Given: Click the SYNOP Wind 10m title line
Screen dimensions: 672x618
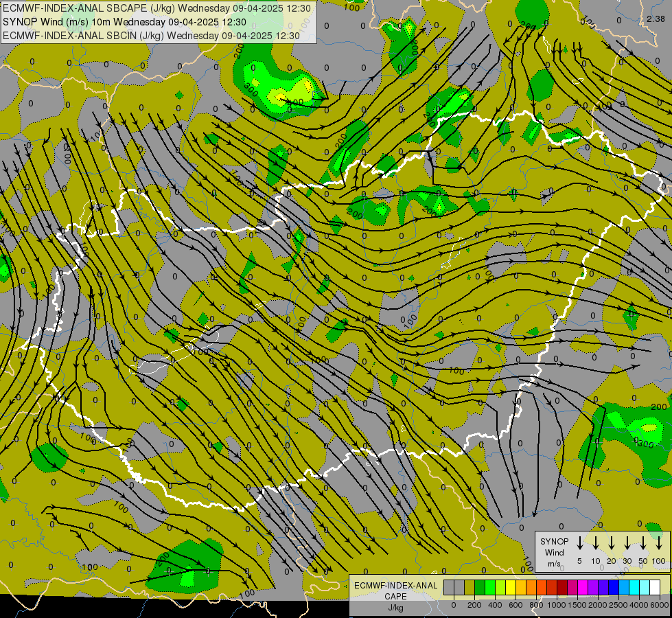Looking at the screenshot, I should 124,22.
